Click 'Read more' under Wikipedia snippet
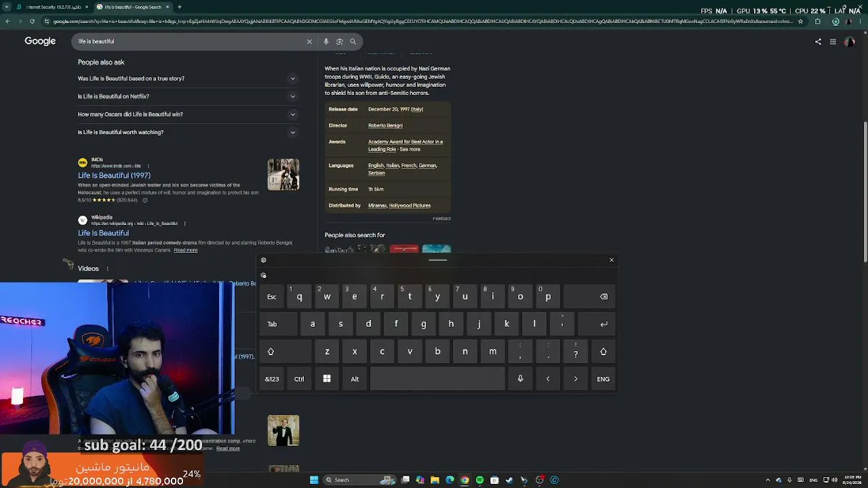The image size is (868, 488). pos(185,250)
